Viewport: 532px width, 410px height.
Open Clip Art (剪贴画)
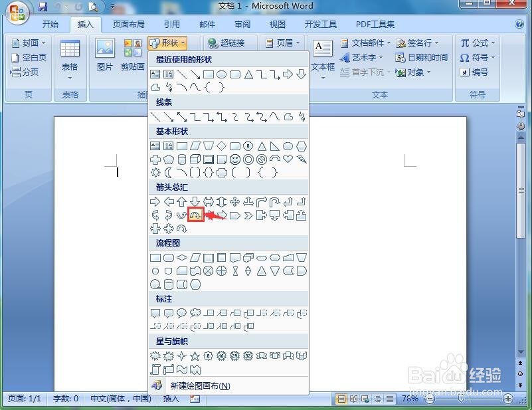(x=133, y=55)
